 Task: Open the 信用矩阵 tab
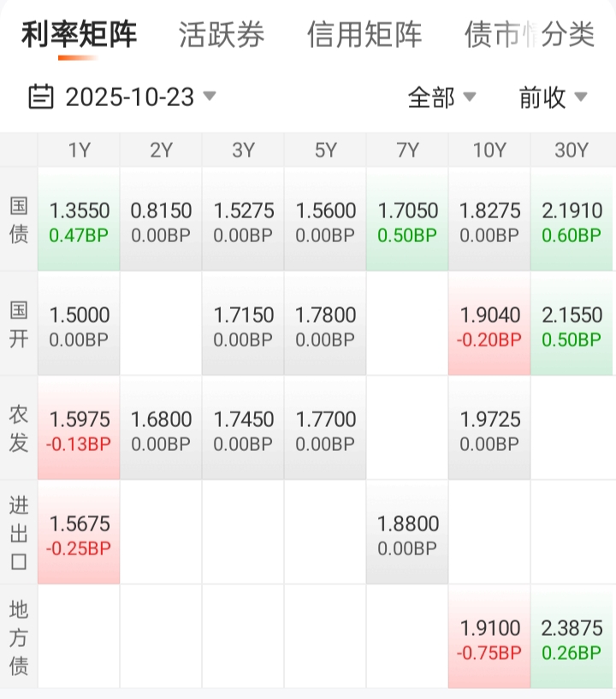coord(364,35)
